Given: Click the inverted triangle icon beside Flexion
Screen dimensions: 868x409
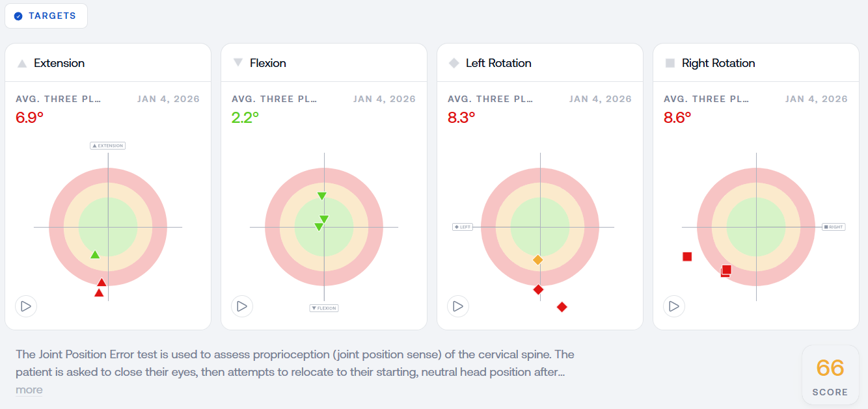Looking at the screenshot, I should point(237,62).
